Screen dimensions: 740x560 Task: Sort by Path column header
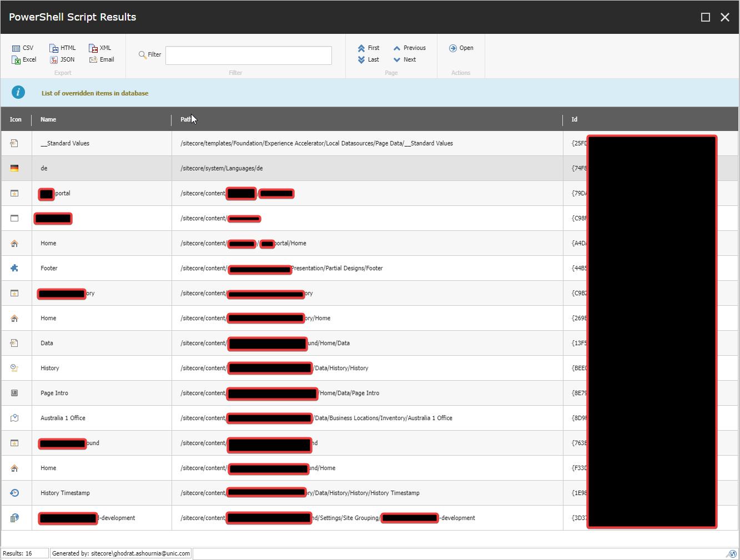coord(186,119)
